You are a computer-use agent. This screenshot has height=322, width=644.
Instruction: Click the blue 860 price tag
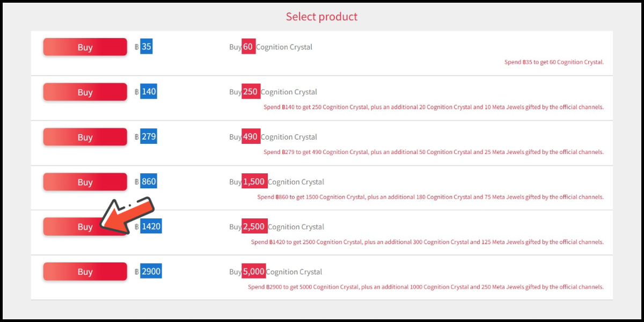[149, 182]
